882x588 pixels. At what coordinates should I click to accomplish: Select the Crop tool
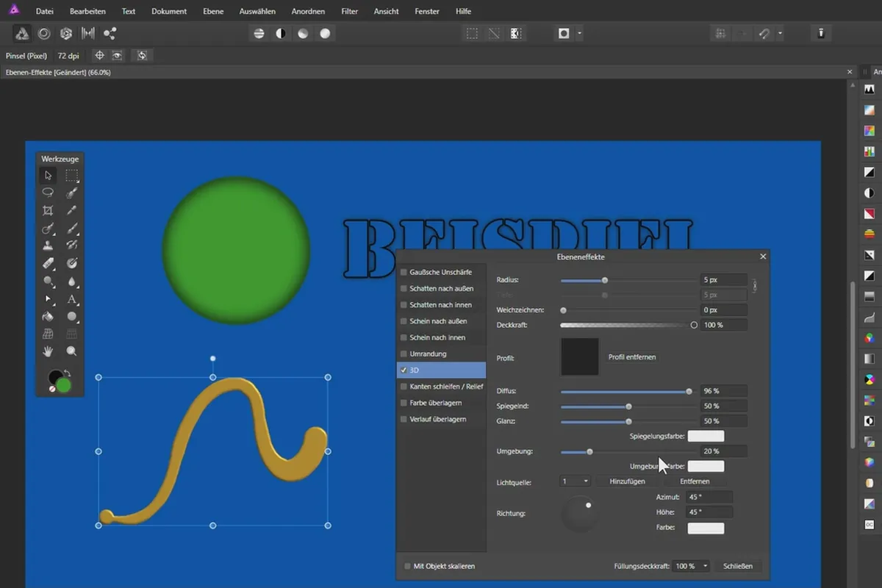(48, 210)
